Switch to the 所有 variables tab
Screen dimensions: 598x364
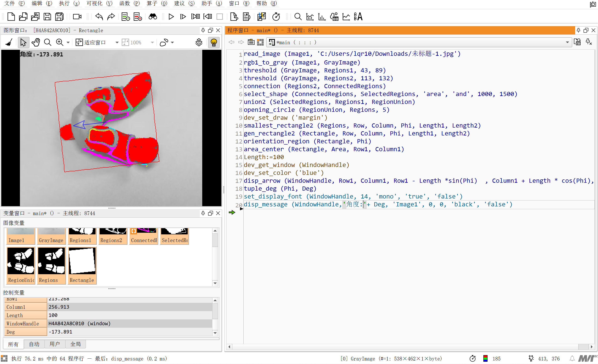tap(13, 344)
